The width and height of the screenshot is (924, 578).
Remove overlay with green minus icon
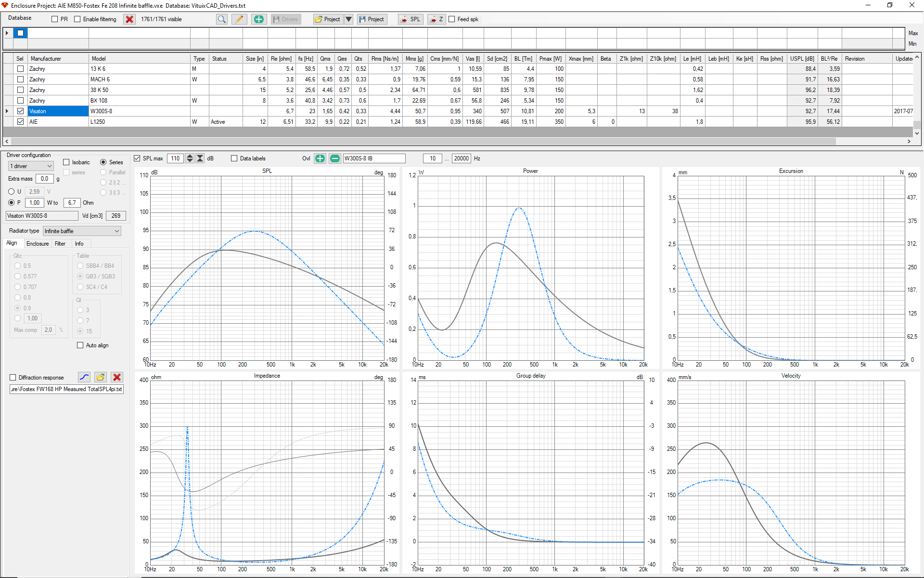[x=335, y=158]
